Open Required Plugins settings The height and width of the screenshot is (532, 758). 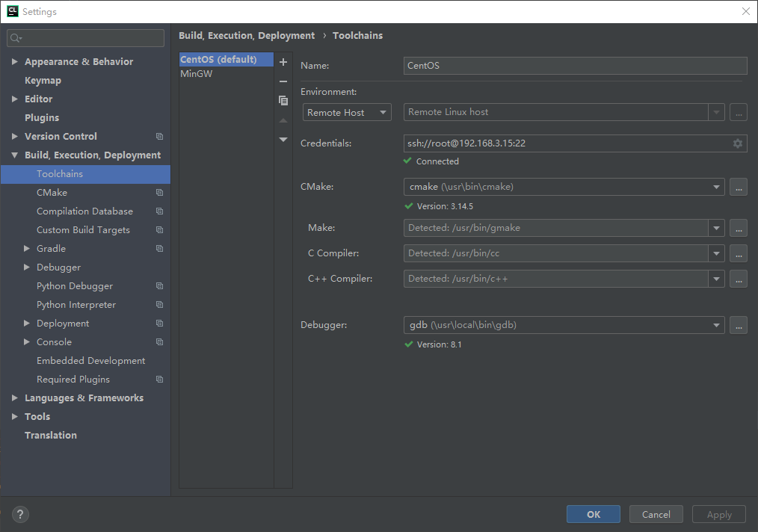click(73, 380)
